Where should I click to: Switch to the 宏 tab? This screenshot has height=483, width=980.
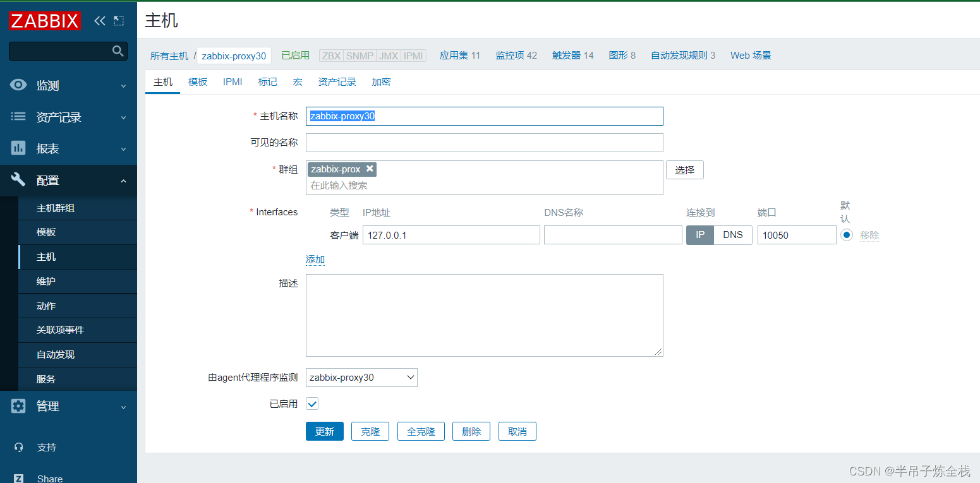point(298,81)
